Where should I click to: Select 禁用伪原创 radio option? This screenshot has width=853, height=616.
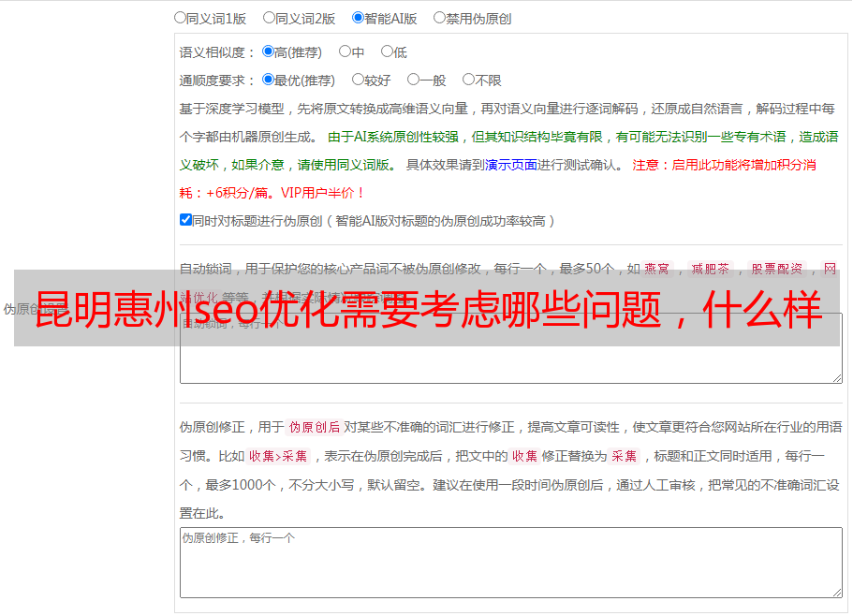pyautogui.click(x=439, y=18)
